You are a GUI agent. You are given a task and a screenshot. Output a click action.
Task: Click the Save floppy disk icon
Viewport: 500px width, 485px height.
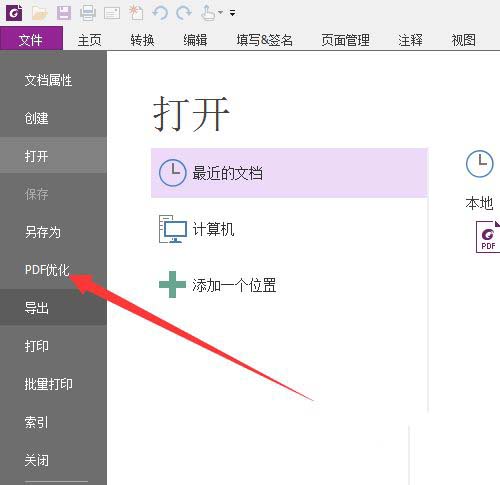[64, 13]
